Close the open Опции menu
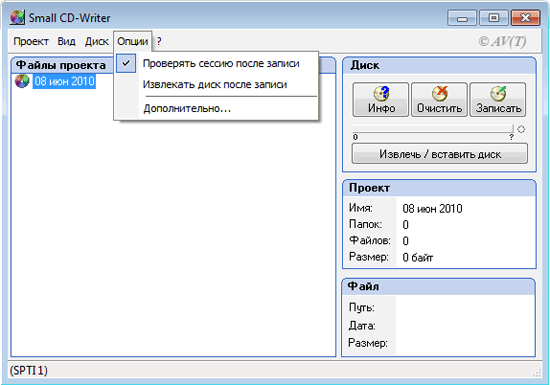This screenshot has width=550, height=385. click(x=133, y=41)
